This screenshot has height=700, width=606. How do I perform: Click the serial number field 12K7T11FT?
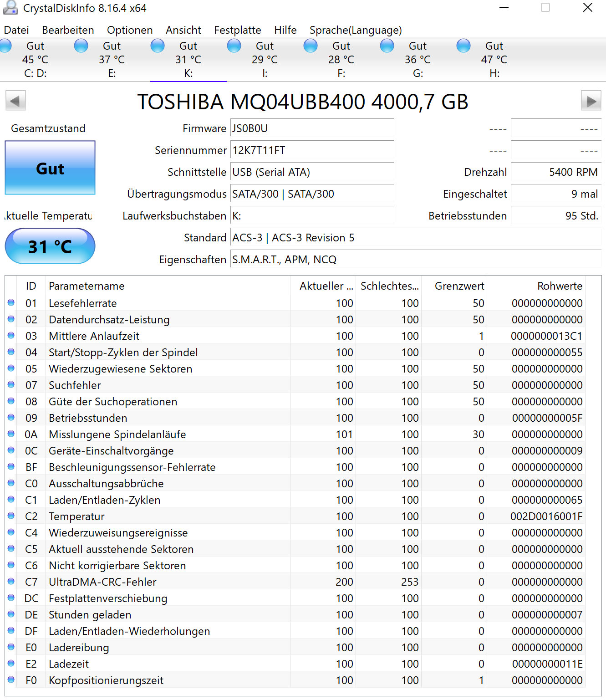coord(312,151)
